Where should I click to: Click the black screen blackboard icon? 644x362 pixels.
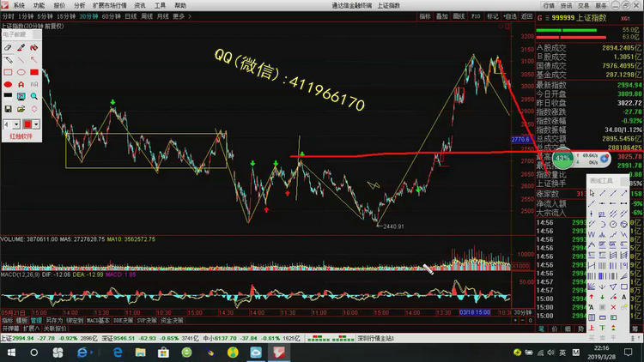[x=8, y=95]
